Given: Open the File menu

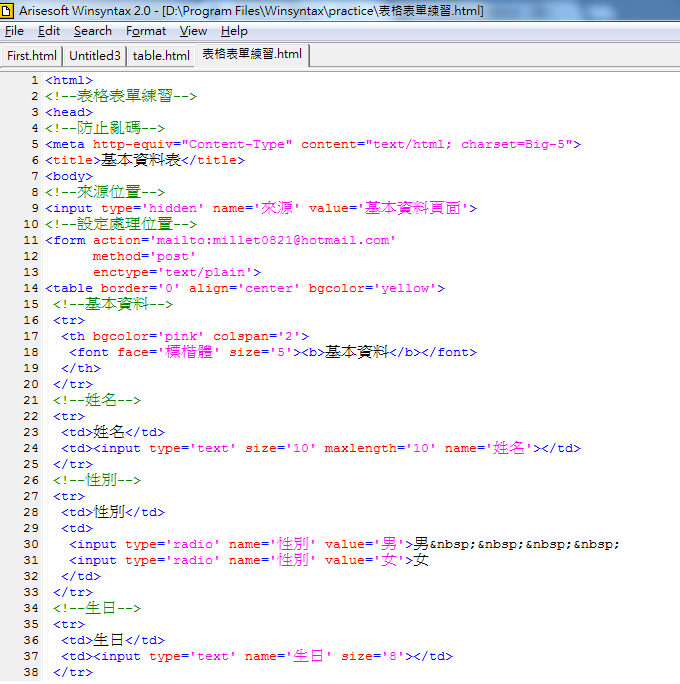Looking at the screenshot, I should (14, 31).
